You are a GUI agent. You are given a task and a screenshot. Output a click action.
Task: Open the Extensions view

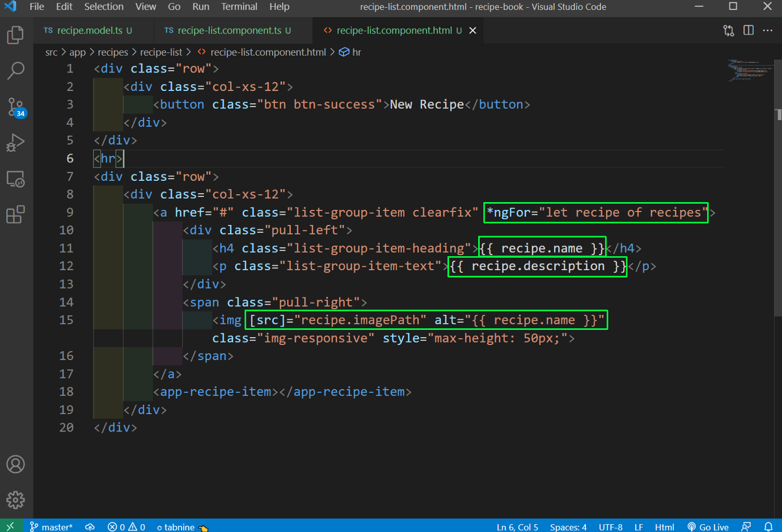[16, 215]
